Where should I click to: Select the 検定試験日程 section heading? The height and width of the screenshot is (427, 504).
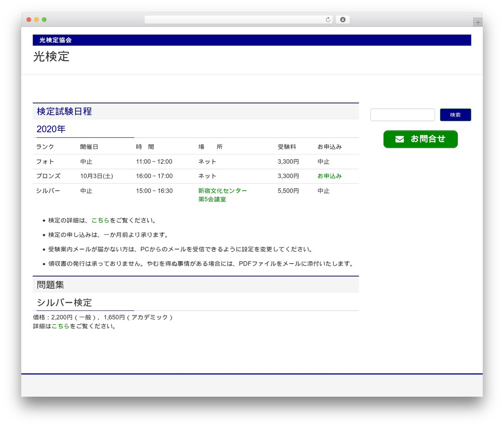pos(64,111)
